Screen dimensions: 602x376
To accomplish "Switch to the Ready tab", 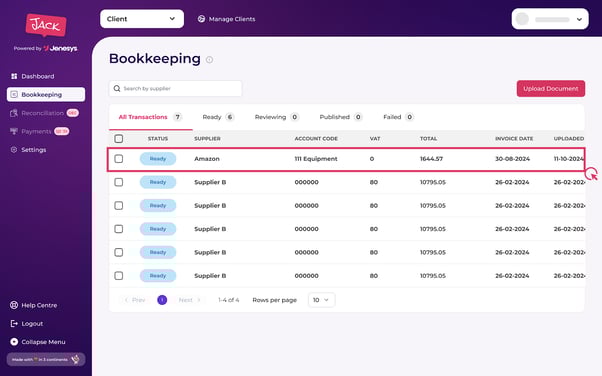I will (218, 117).
